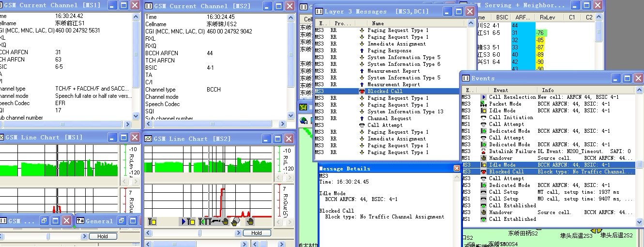Minimize the Layer 3 Messages window

447,11
